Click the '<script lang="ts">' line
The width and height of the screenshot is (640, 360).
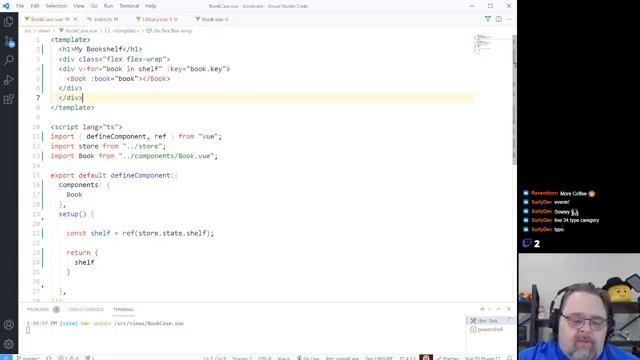(x=87, y=127)
